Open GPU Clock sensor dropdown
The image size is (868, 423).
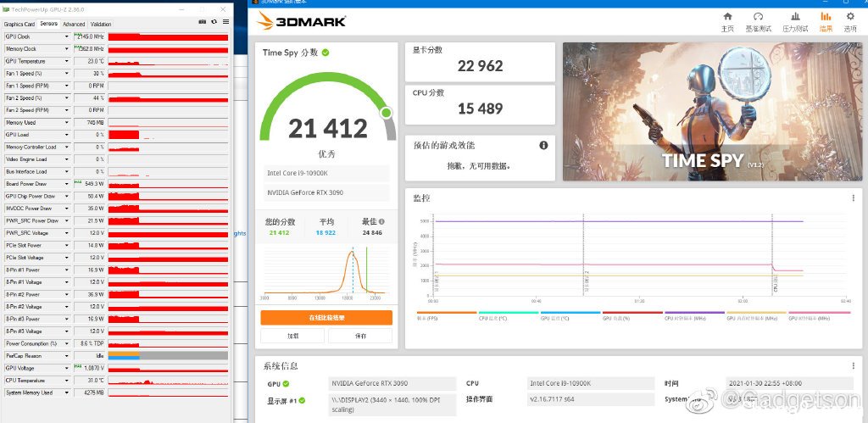pyautogui.click(x=66, y=36)
